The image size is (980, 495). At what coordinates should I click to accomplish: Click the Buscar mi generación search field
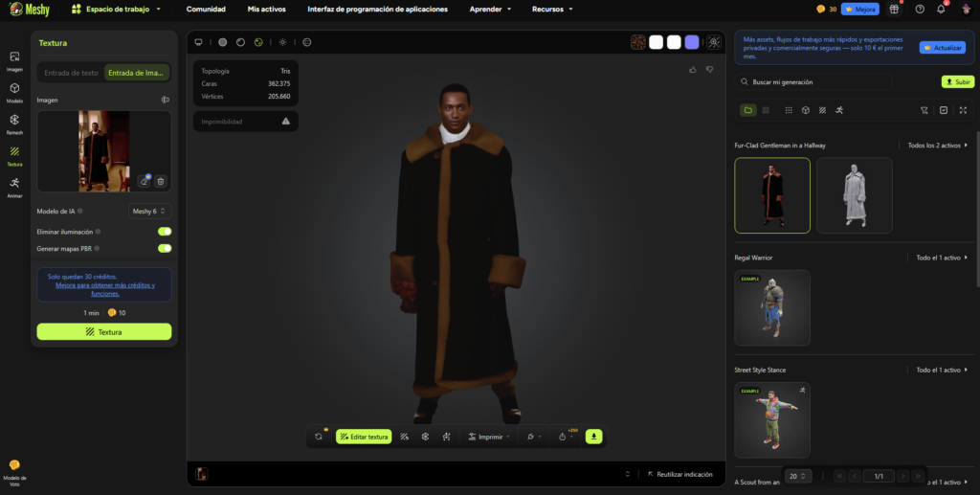(813, 82)
